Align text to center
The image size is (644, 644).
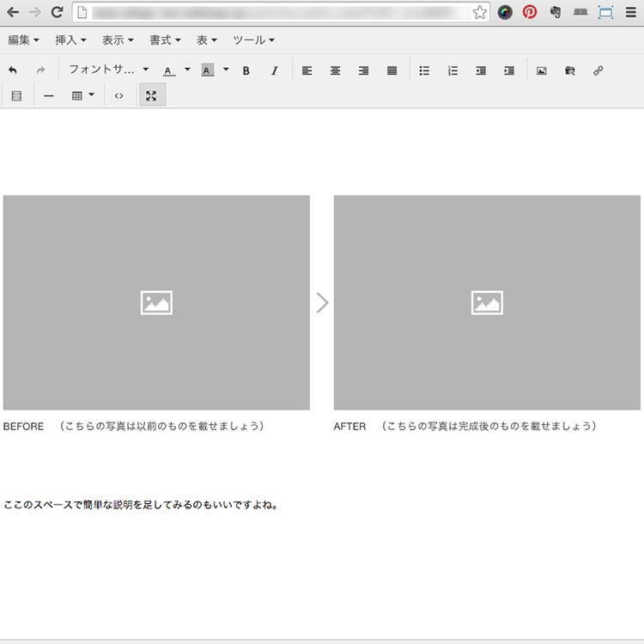tap(336, 70)
